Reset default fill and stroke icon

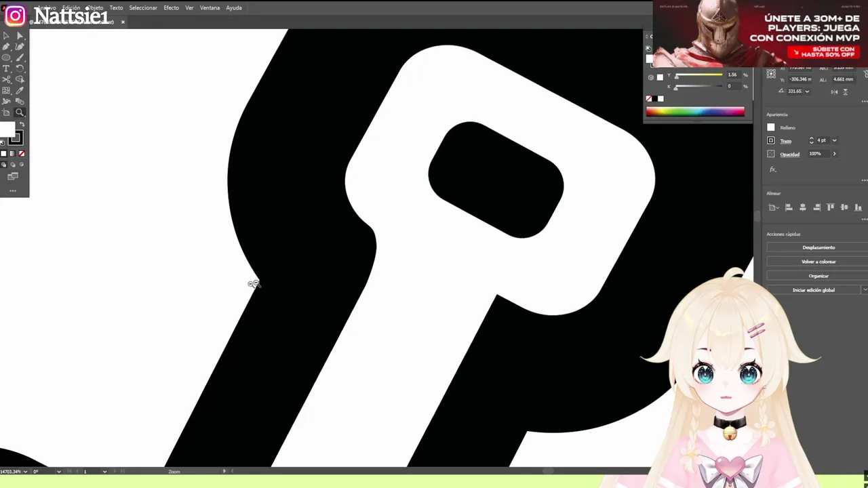pyautogui.click(x=3, y=143)
